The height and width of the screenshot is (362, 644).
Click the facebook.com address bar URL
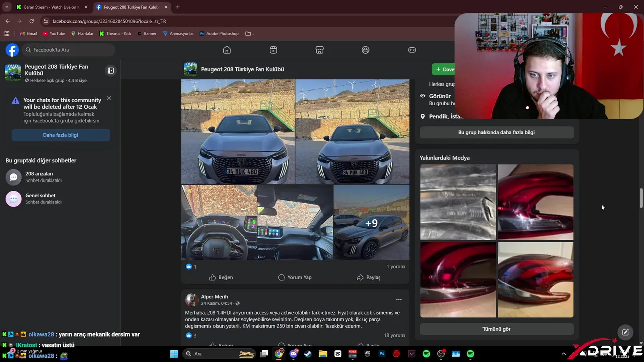tap(109, 21)
